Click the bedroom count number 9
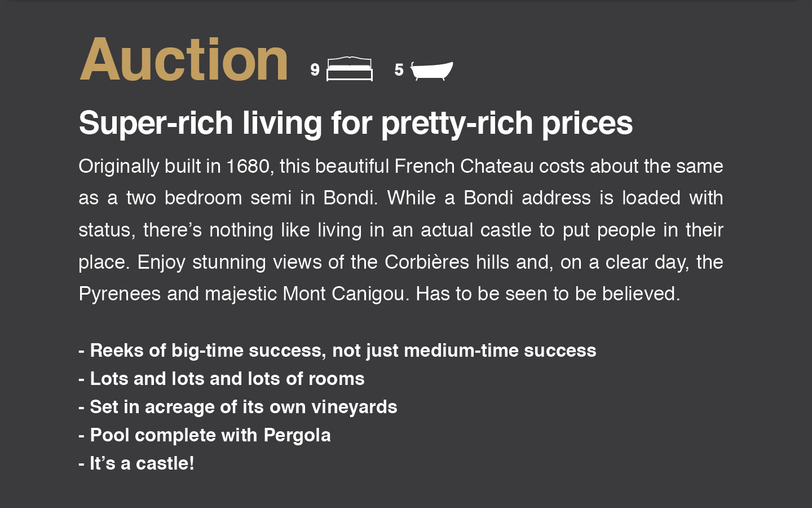 pos(315,70)
